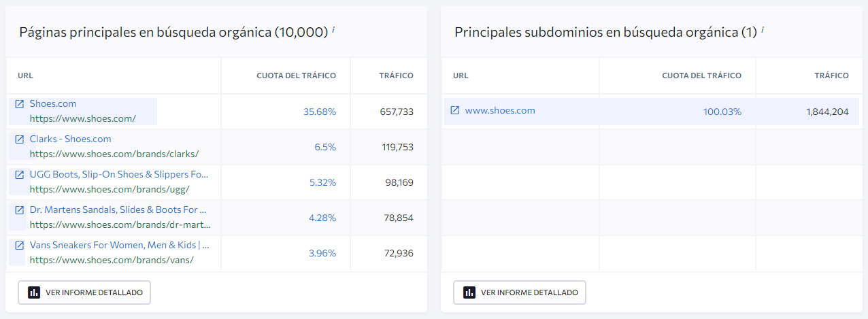This screenshot has width=868, height=319.
Task: Click external link icon beside UGG Boots row
Action: coord(19,175)
